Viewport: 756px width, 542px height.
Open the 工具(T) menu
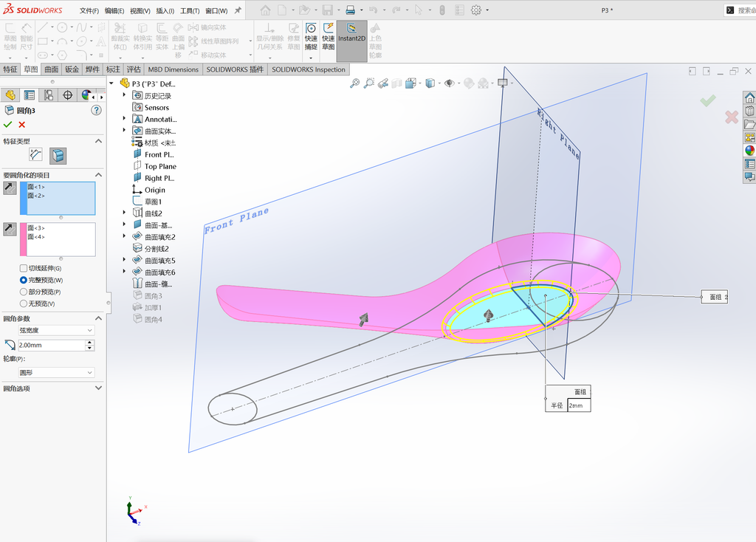click(190, 10)
